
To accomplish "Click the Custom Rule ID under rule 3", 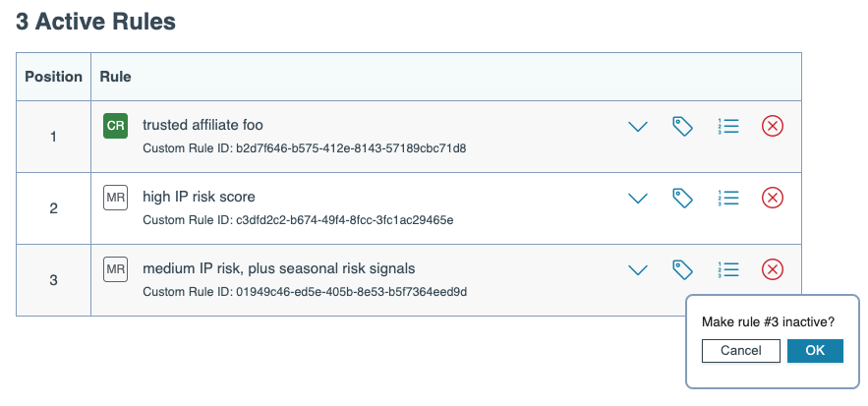I will 305,292.
